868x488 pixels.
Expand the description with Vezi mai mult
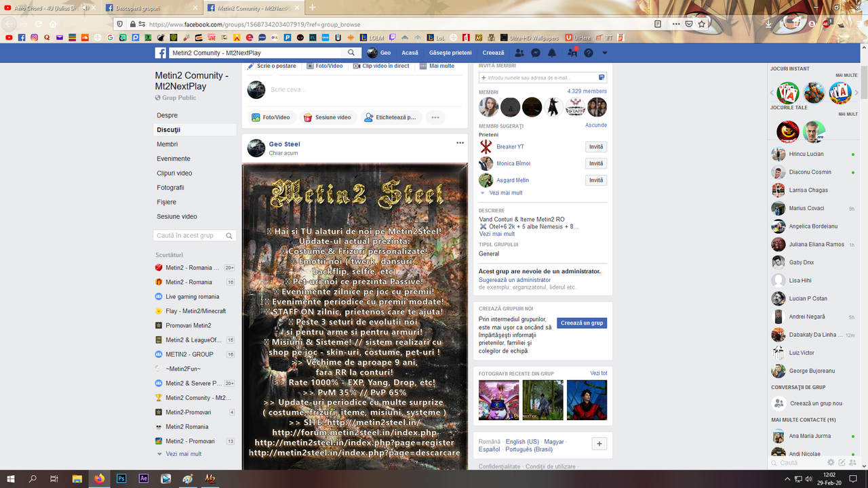497,234
